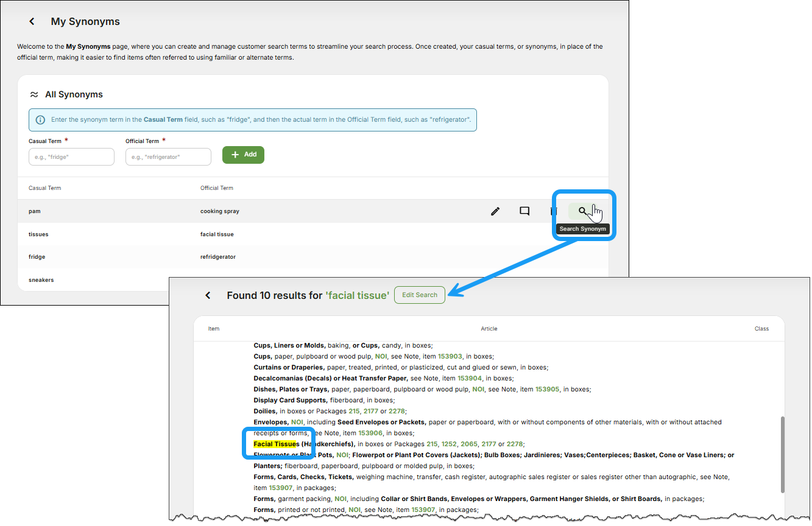Delete the pam synonym via the trash icon
Image resolution: width=812 pixels, height=526 pixels.
click(x=554, y=211)
